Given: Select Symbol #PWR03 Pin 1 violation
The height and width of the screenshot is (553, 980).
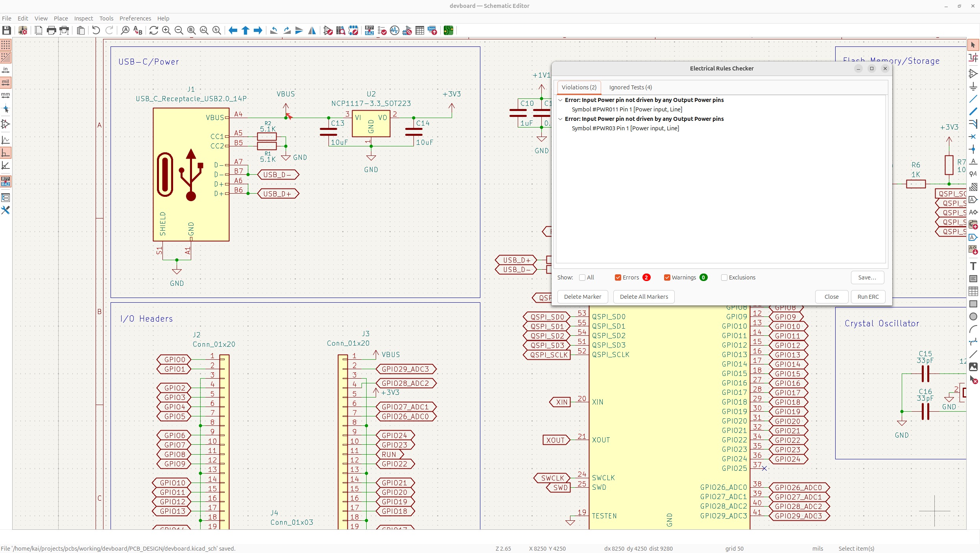Looking at the screenshot, I should pos(625,128).
